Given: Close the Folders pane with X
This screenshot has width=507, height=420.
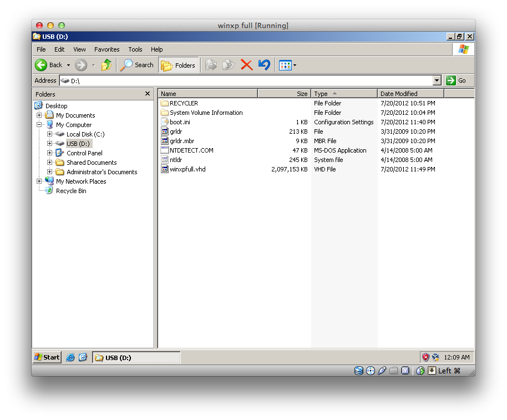Looking at the screenshot, I should click(x=148, y=93).
